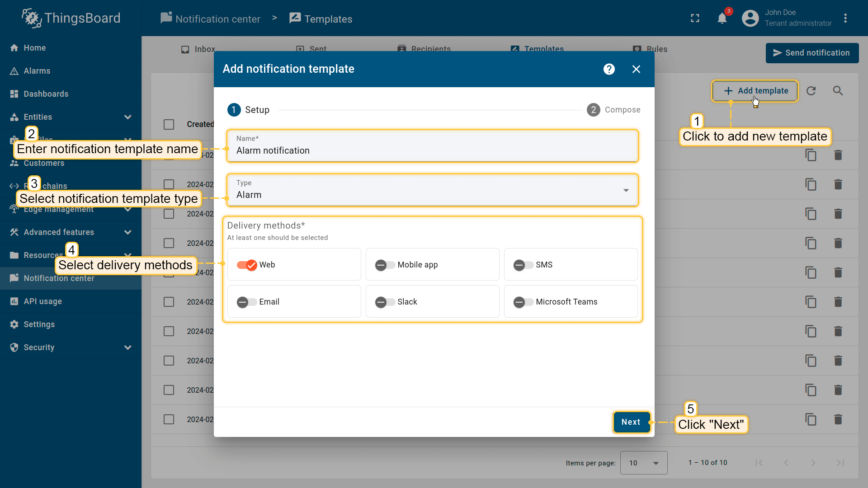The height and width of the screenshot is (488, 868).
Task: Open help for notification template dialog
Action: 609,69
